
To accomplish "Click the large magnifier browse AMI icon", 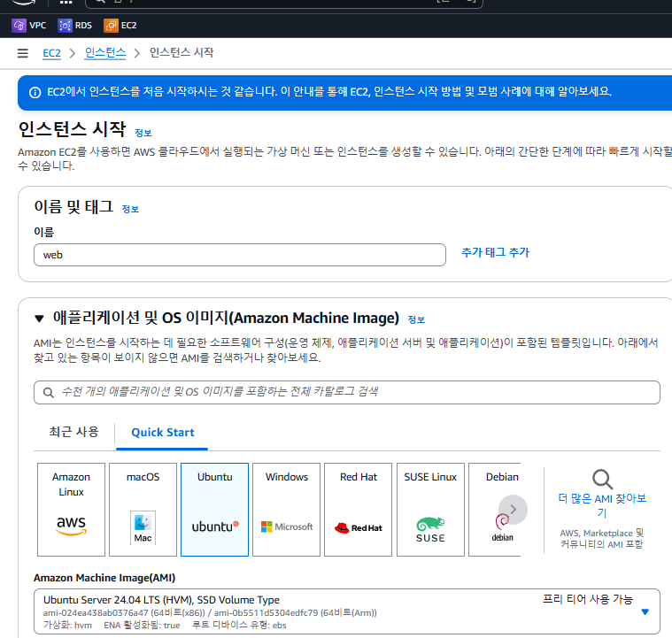I will pos(602,480).
